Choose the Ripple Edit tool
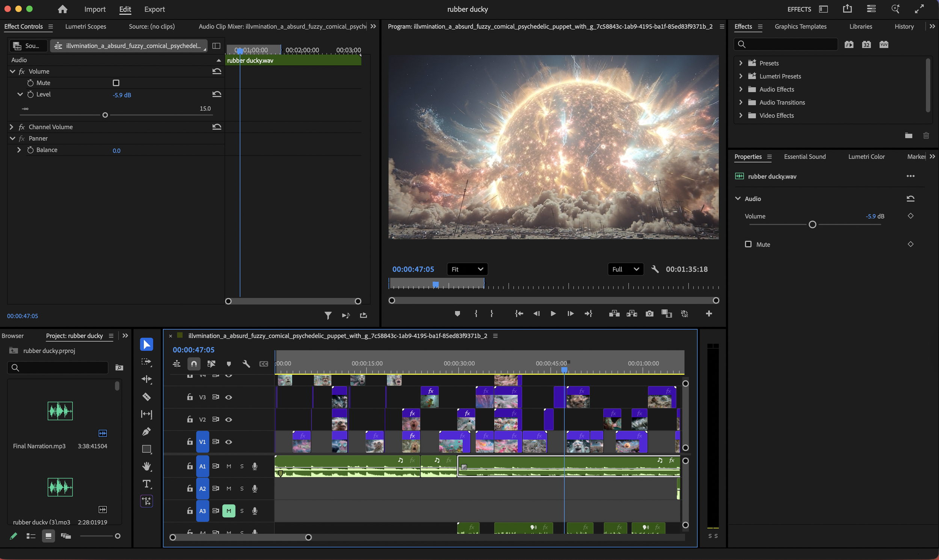Image resolution: width=939 pixels, height=560 pixels. click(146, 379)
